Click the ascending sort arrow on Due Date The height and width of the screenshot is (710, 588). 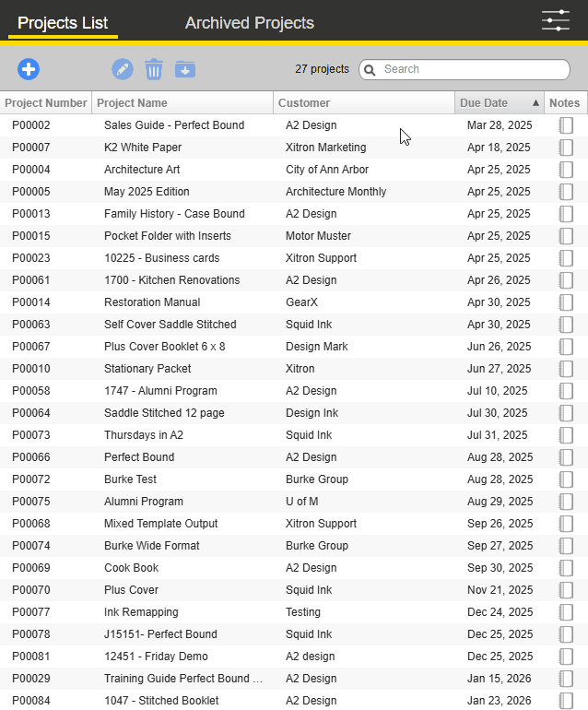click(536, 102)
